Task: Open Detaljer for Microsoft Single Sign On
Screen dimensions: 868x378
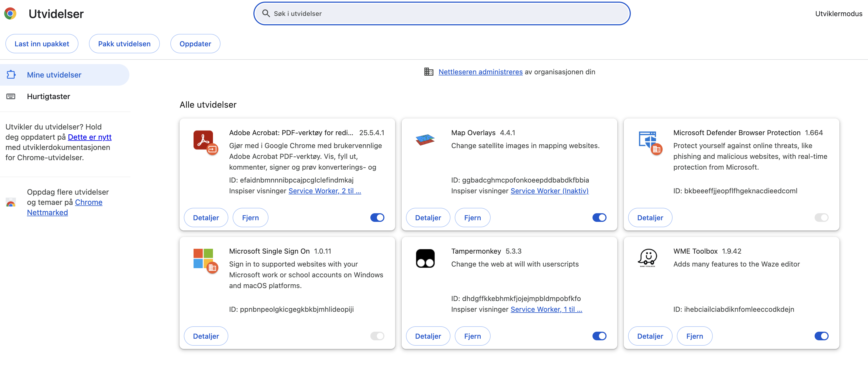Action: (x=206, y=336)
